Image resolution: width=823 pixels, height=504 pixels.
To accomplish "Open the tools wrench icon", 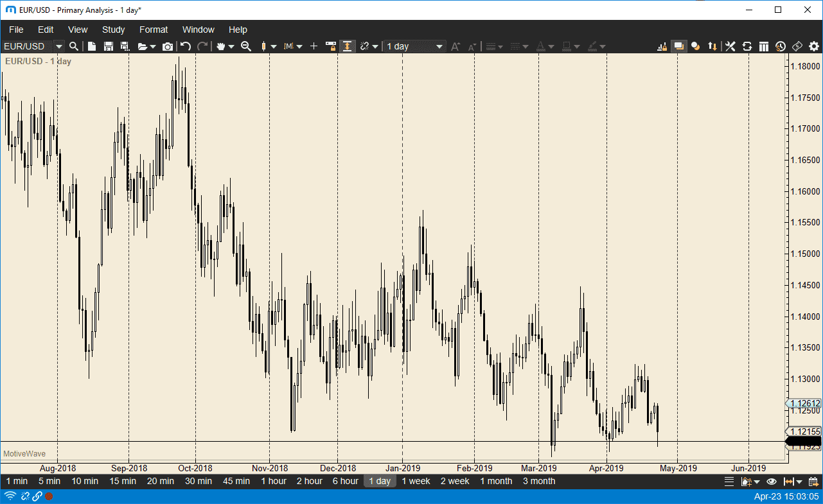I will tap(729, 46).
